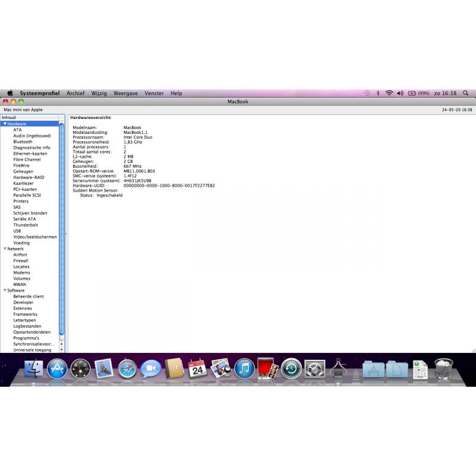Viewport: 476px width, 476px height.
Task: Open Spotlight search magnifier
Action: point(465,93)
